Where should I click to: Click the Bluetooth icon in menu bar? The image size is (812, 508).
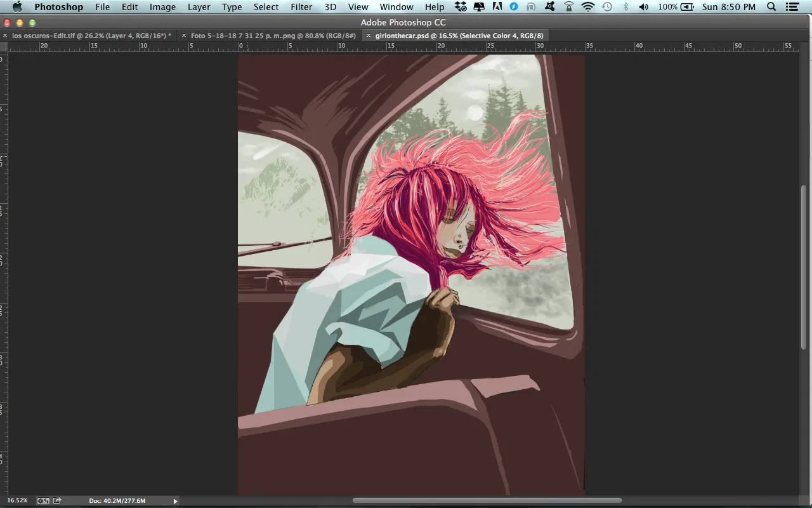(625, 7)
